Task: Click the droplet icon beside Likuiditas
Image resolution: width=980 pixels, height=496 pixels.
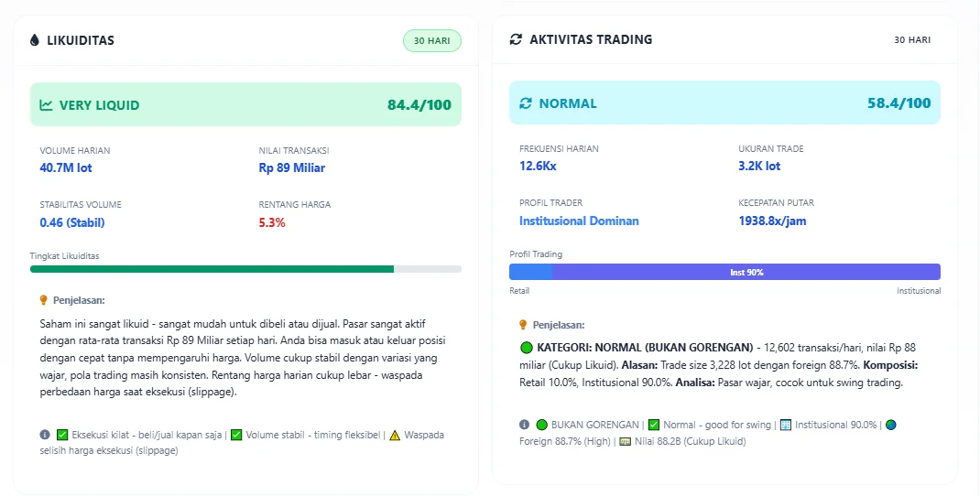Action: 35,40
